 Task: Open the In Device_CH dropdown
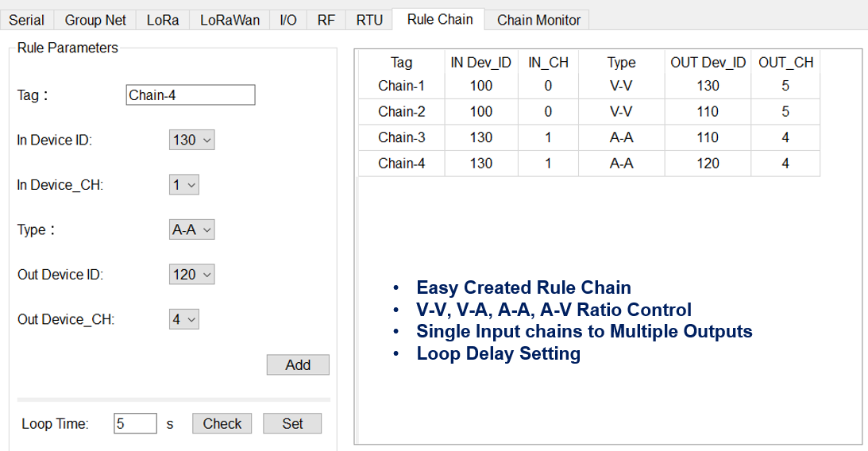pyautogui.click(x=183, y=185)
